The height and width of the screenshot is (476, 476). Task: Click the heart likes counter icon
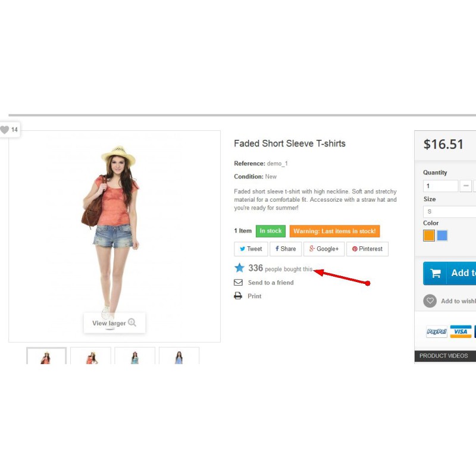[5, 130]
